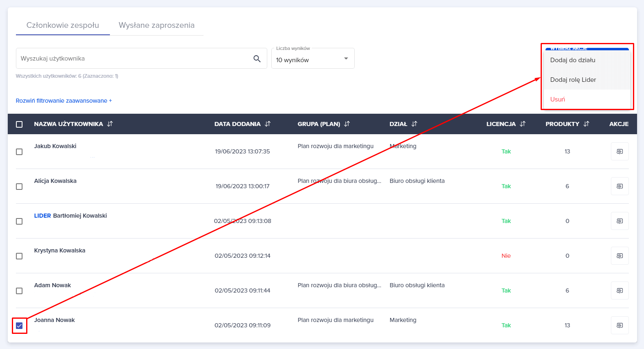
Task: Uncheck the Joanna Nowak checkbox
Action: click(19, 326)
